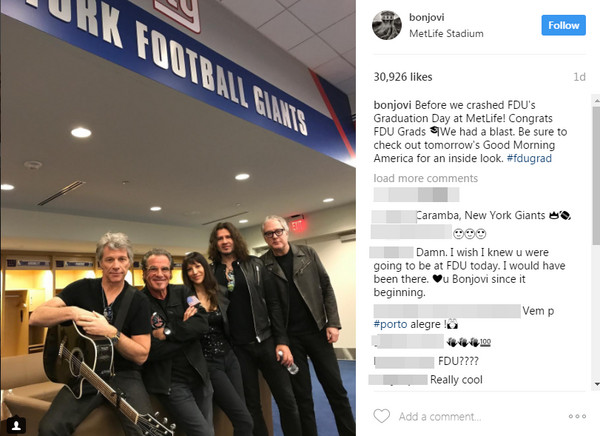Open the MetLife Stadium location link
Screen dimensions: 600x436
click(446, 34)
